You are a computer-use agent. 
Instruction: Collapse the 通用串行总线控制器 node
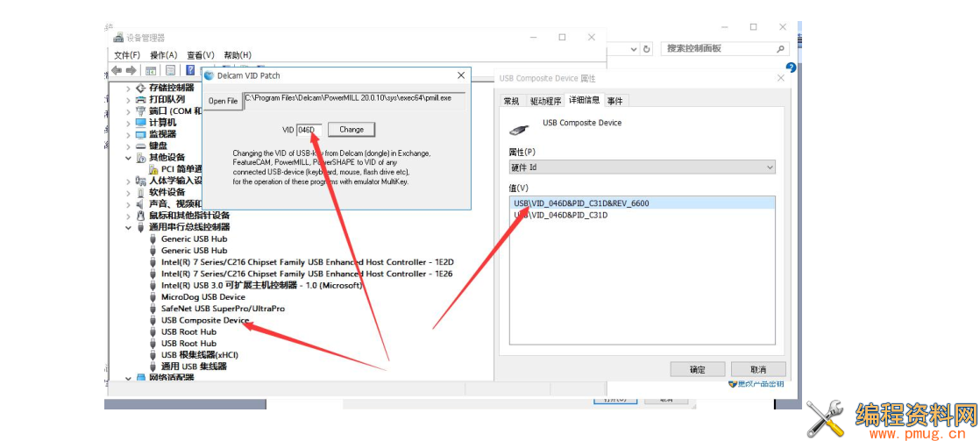click(128, 227)
